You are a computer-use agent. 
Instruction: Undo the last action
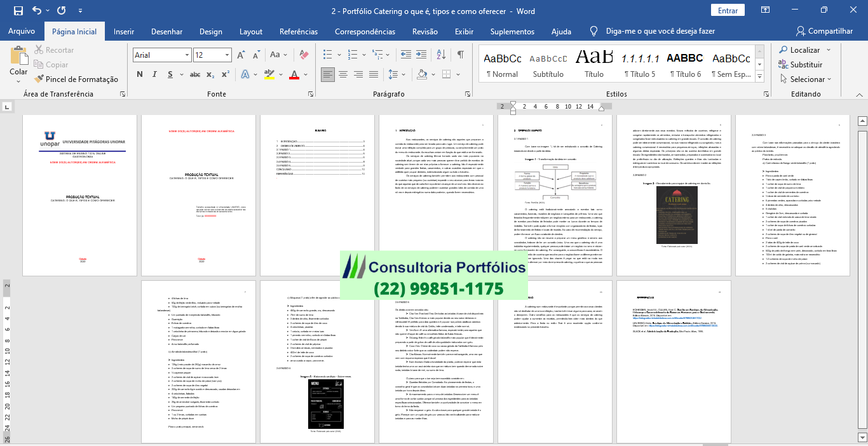coord(36,11)
